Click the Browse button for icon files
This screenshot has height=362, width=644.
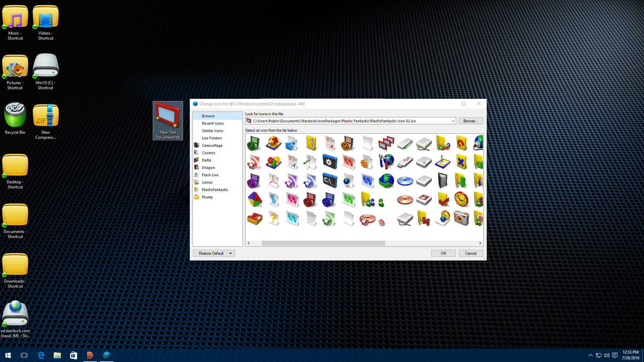pyautogui.click(x=471, y=121)
